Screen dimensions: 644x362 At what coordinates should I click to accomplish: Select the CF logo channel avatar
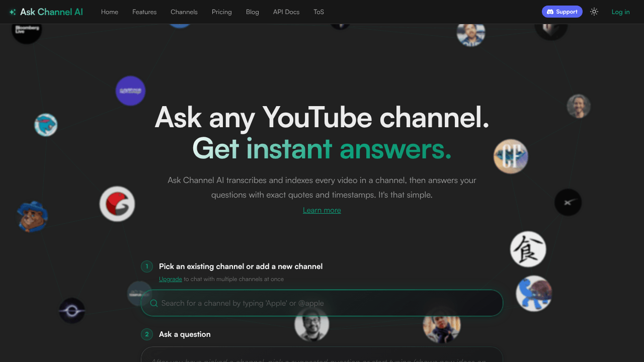511,156
